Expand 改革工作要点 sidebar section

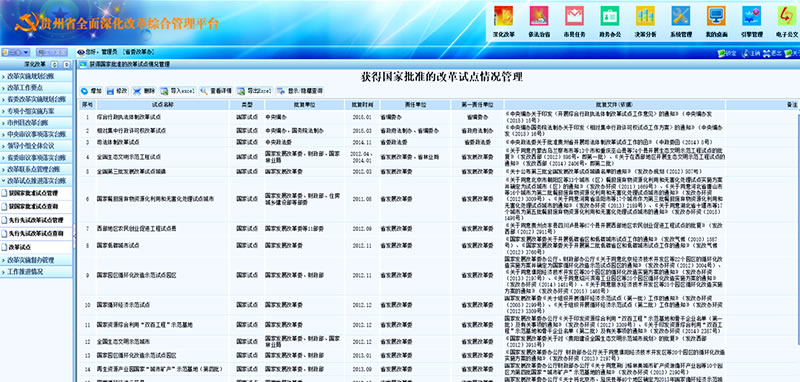click(36, 88)
